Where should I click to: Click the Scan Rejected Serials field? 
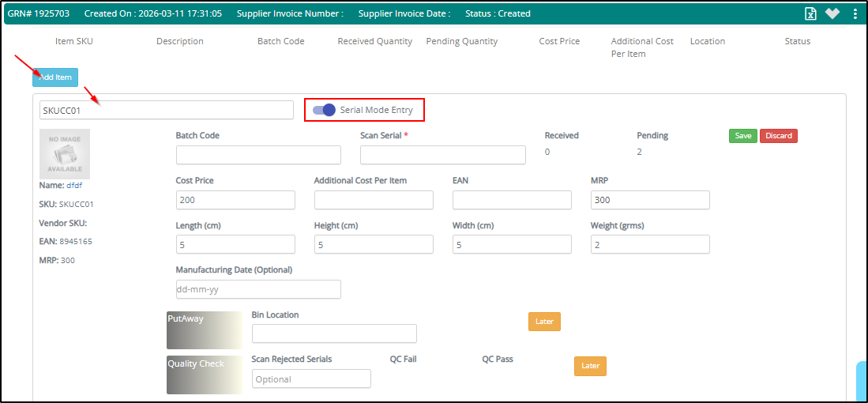(311, 379)
